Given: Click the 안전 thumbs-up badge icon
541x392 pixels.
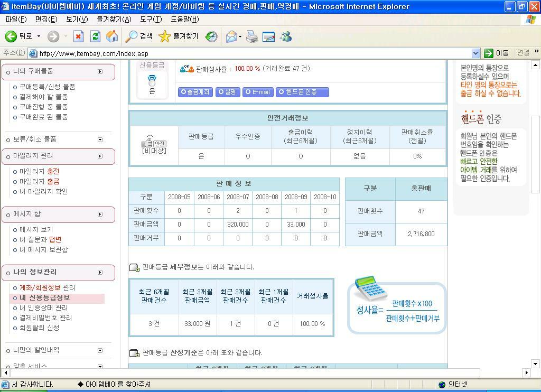Looking at the screenshot, I should pos(154,141).
